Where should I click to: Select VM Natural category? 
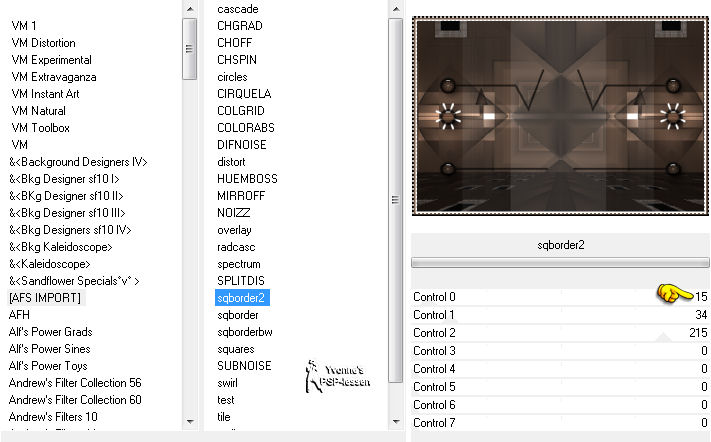click(39, 111)
